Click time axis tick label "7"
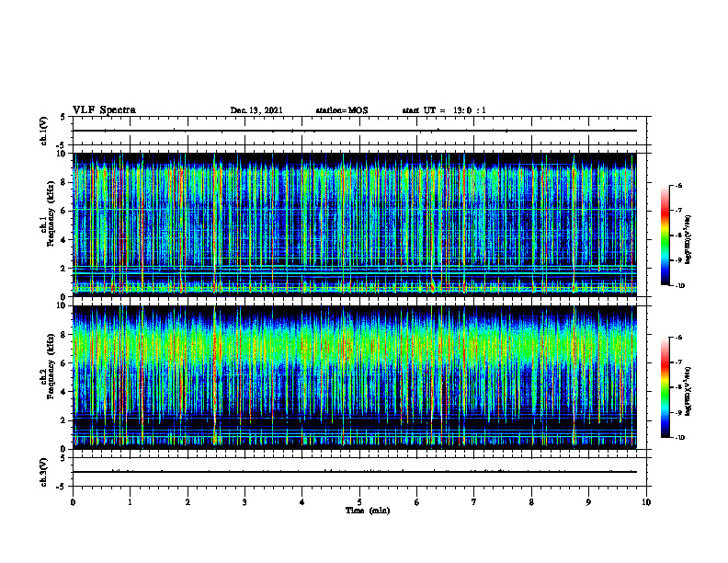This screenshot has height=563, width=728. click(x=474, y=502)
